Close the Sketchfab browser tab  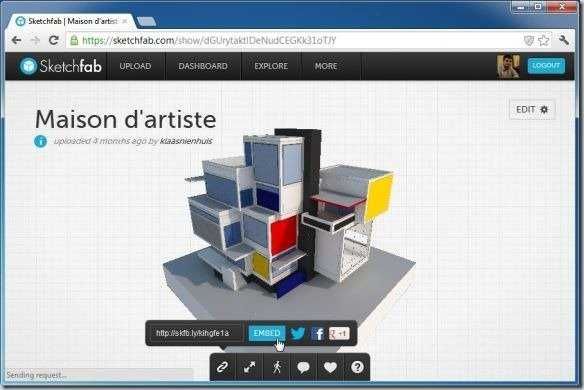tap(125, 21)
